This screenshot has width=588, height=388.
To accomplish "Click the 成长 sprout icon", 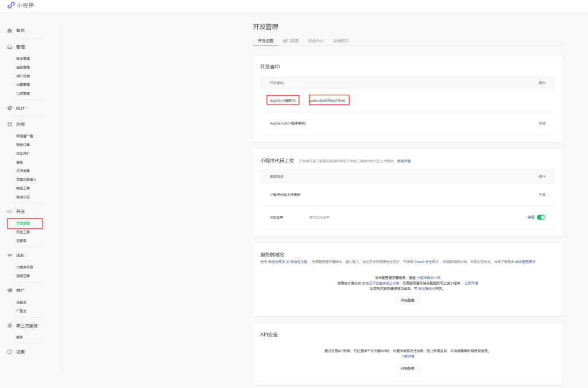I will (10, 255).
